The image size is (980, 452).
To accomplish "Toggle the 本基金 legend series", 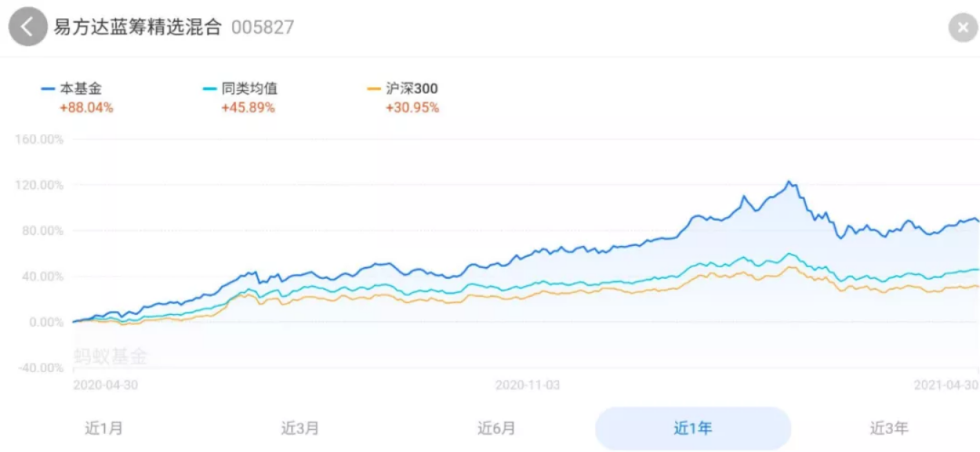I will (x=76, y=89).
